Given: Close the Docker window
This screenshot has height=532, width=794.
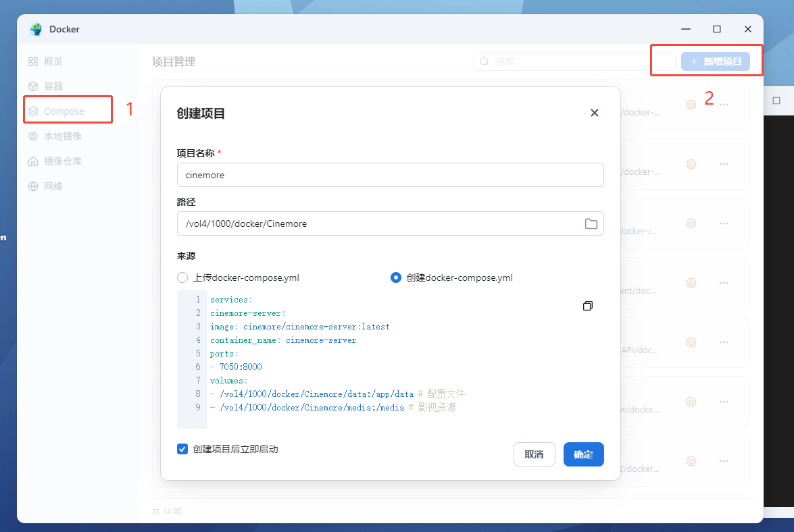Looking at the screenshot, I should (748, 29).
